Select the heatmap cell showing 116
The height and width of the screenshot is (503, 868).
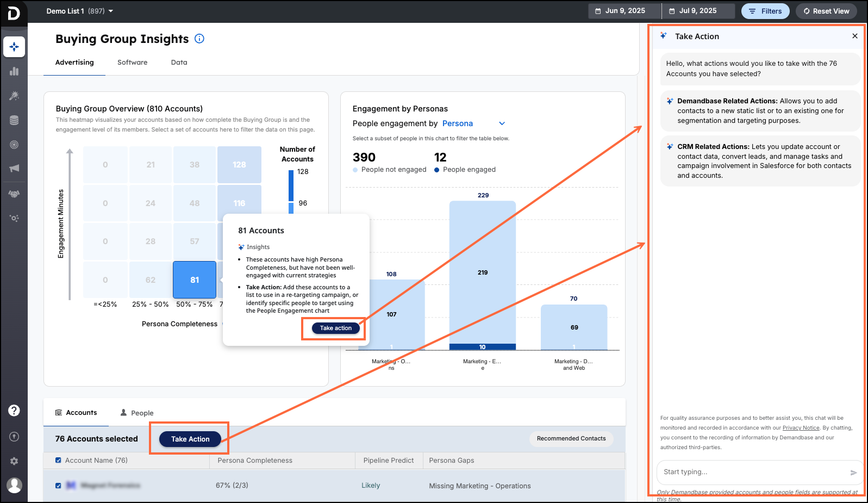pos(239,199)
